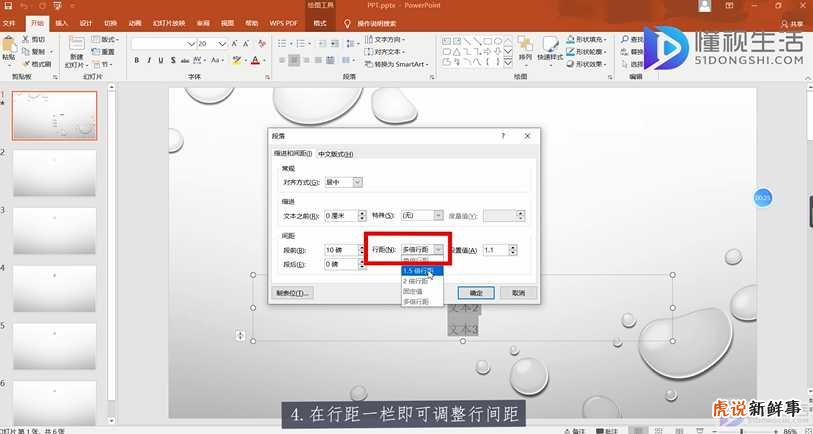Switch to the Insert ribbon tab
This screenshot has height=434, width=813.
[x=62, y=23]
